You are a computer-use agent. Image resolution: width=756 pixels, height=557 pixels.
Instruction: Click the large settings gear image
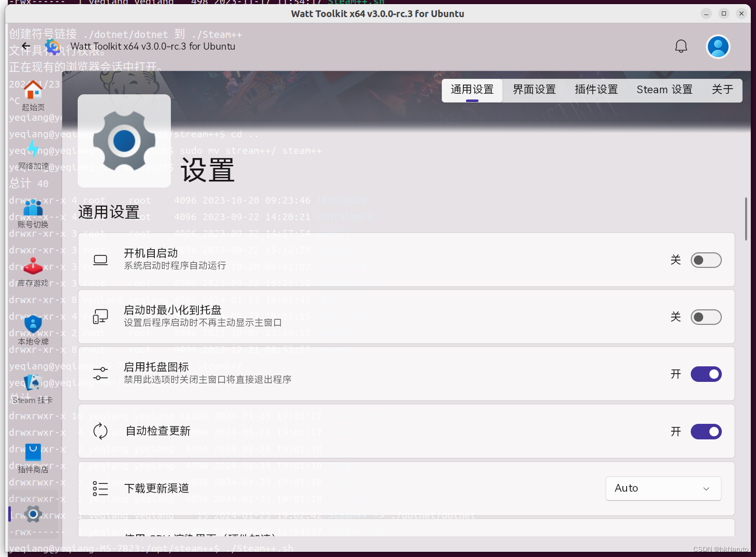124,141
